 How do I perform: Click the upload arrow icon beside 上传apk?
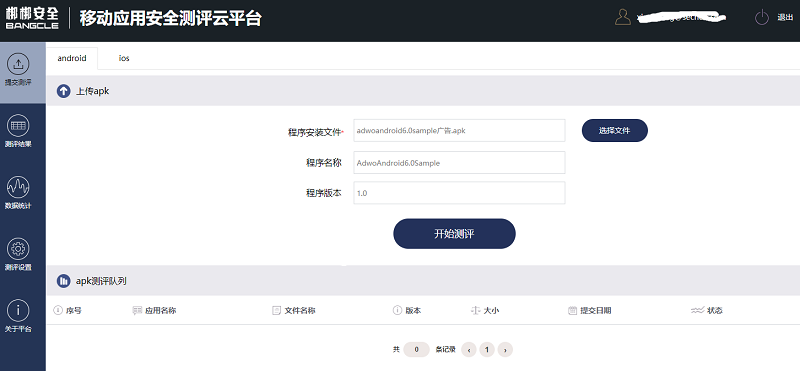[x=64, y=91]
